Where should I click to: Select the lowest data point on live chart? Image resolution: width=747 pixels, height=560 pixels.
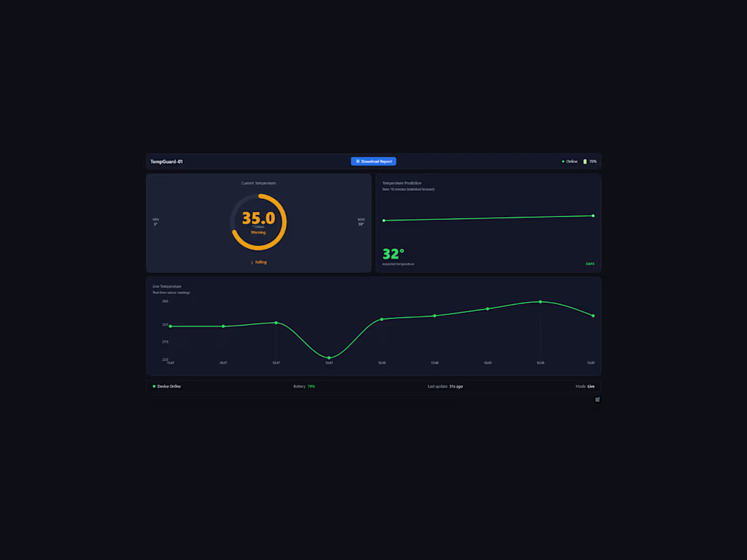click(329, 358)
